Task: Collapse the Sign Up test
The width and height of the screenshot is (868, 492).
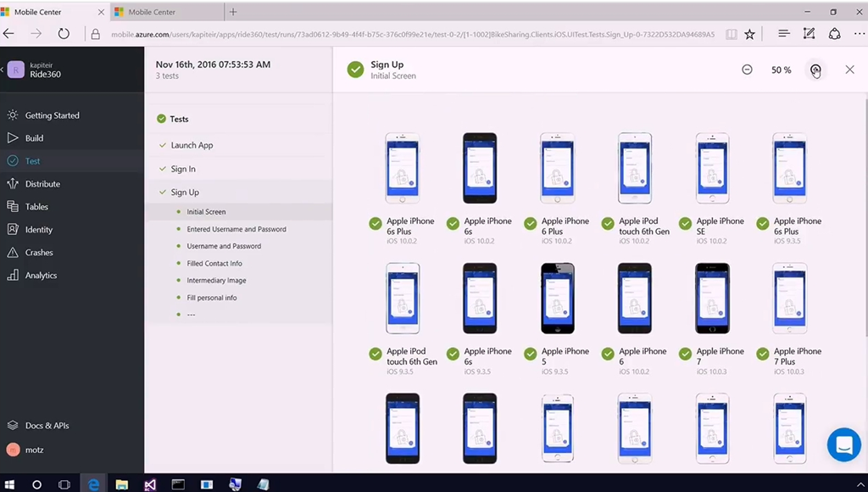Action: click(x=185, y=193)
